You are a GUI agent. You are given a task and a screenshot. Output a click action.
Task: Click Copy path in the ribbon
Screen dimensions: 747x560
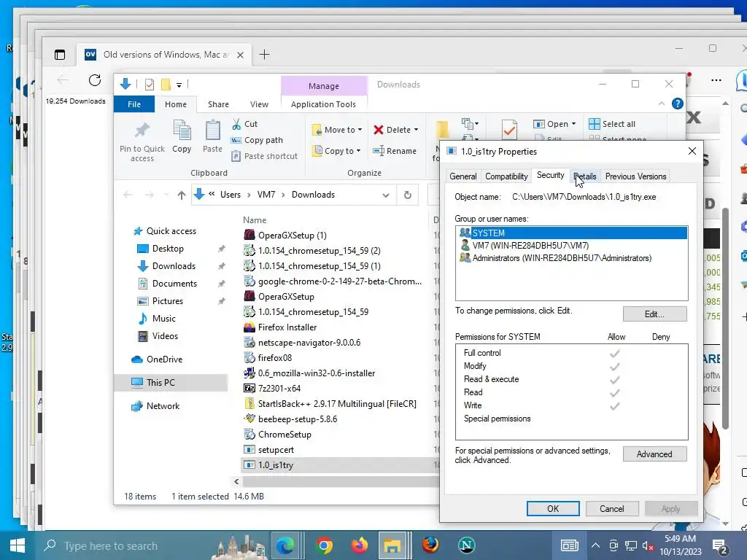257,140
